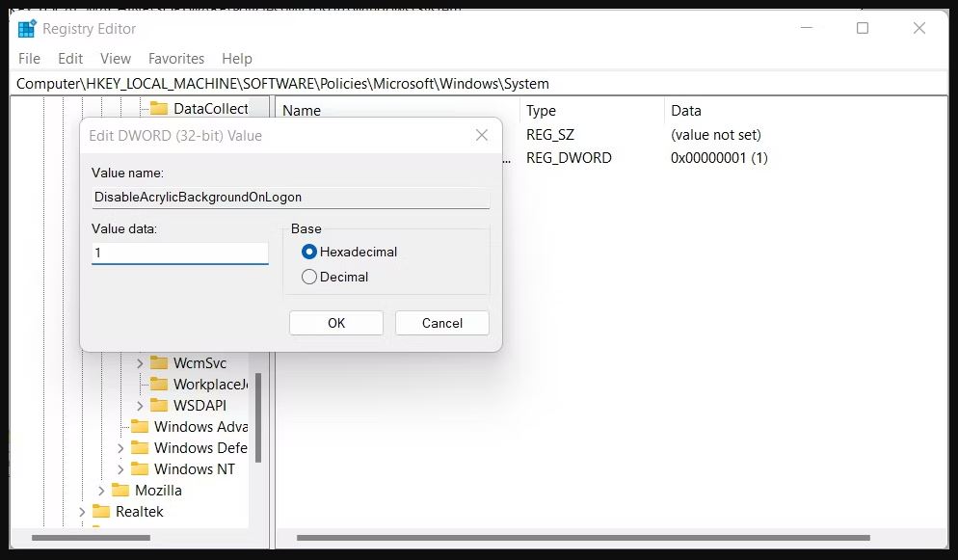Viewport: 958px width, 560px height.
Task: Expand the Mozilla tree node
Action: click(101, 491)
